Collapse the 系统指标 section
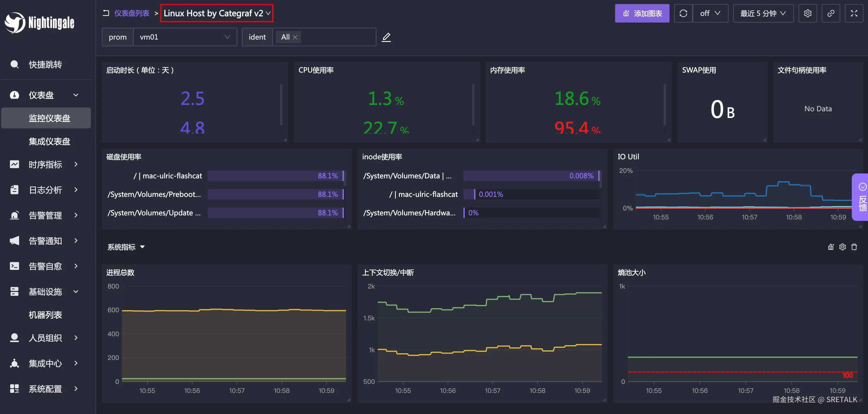868x414 pixels. [x=143, y=247]
